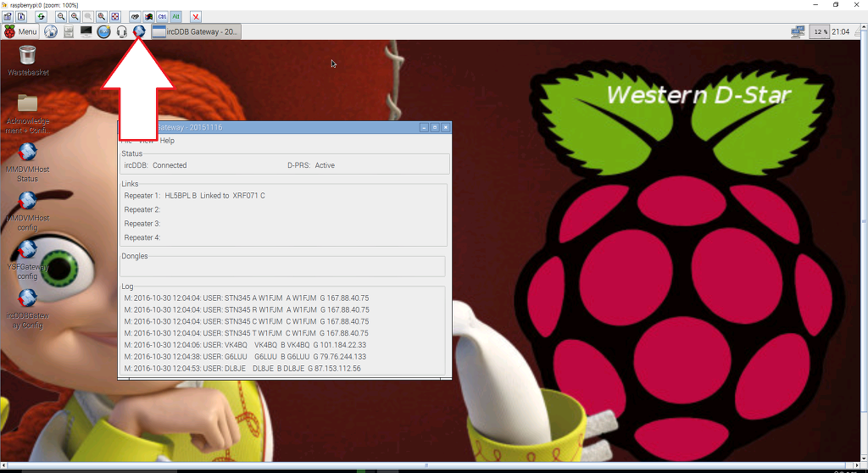Click the 12 % CPU usage monitor
Image resolution: width=868 pixels, height=473 pixels.
820,31
